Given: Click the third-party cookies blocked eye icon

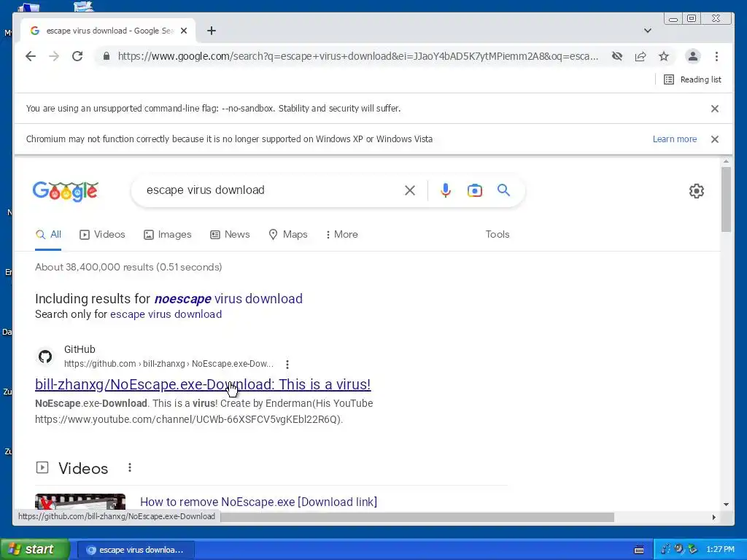Looking at the screenshot, I should [x=617, y=56].
